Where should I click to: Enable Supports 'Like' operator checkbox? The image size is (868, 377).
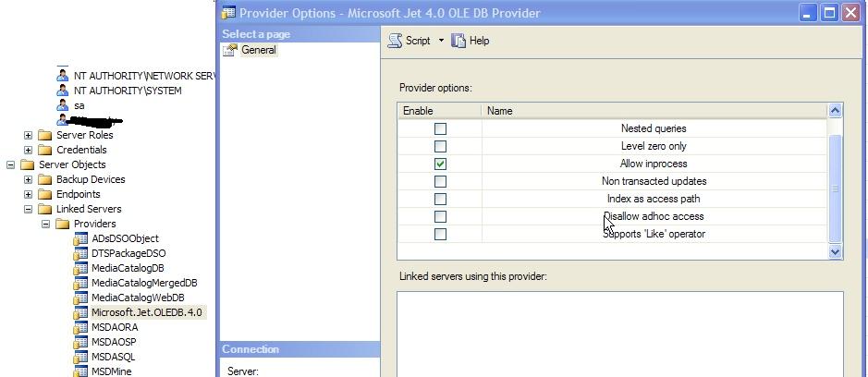point(440,234)
